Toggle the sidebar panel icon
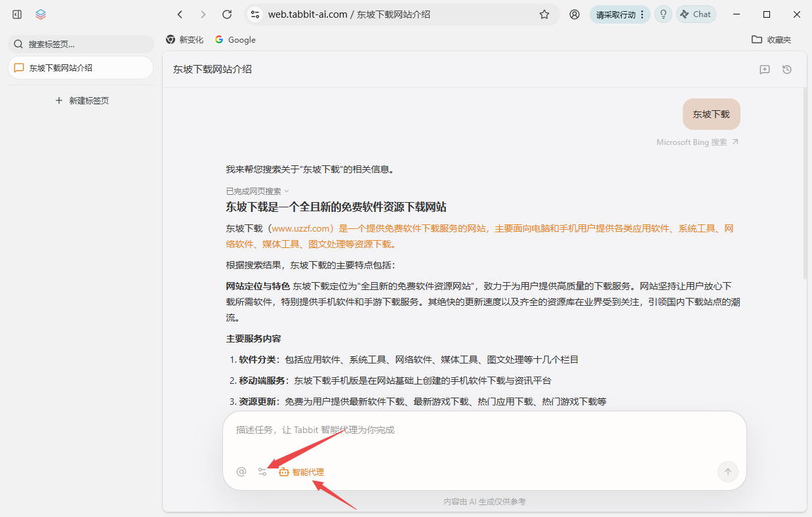The image size is (812, 517). tap(17, 14)
